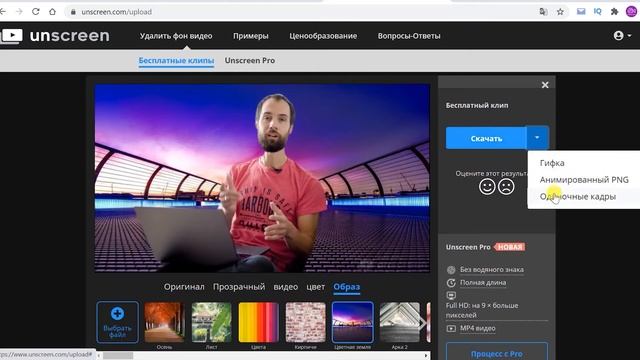The image size is (640, 360).
Task: Click the video preview of the man
Action: tap(262, 178)
